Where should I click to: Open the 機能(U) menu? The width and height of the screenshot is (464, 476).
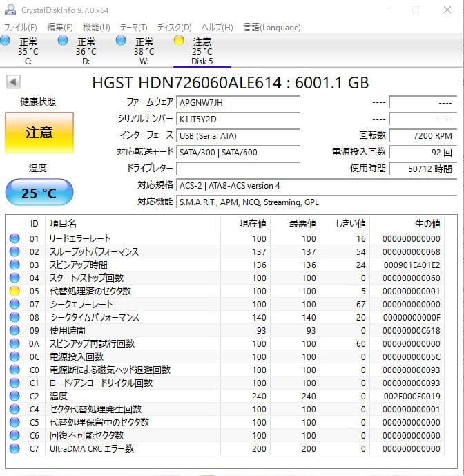tap(97, 28)
